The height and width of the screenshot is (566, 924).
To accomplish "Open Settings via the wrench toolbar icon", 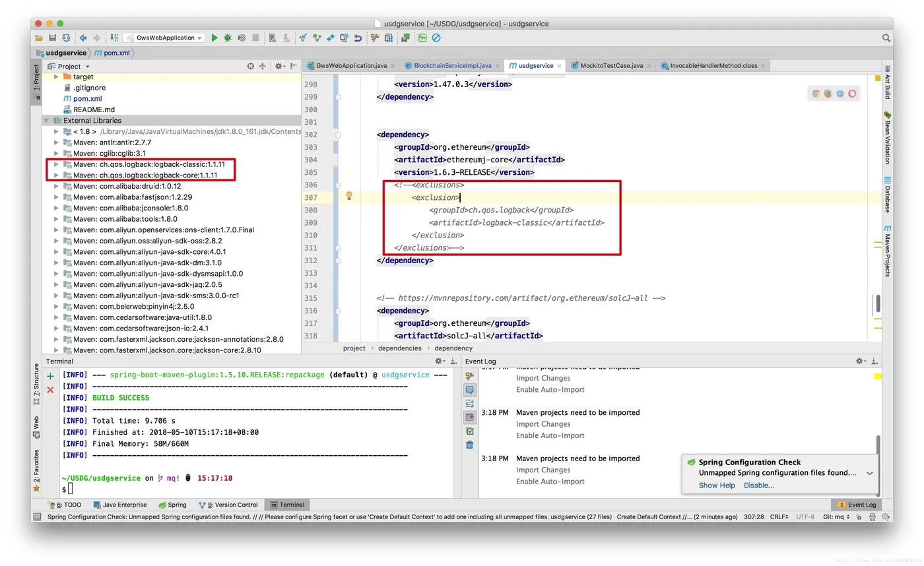I will (x=374, y=38).
